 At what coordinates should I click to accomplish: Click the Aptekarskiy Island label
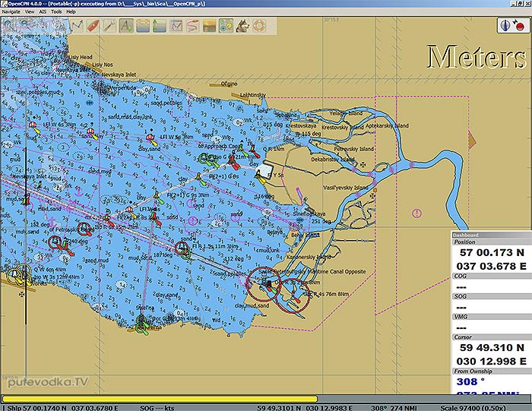tap(387, 125)
